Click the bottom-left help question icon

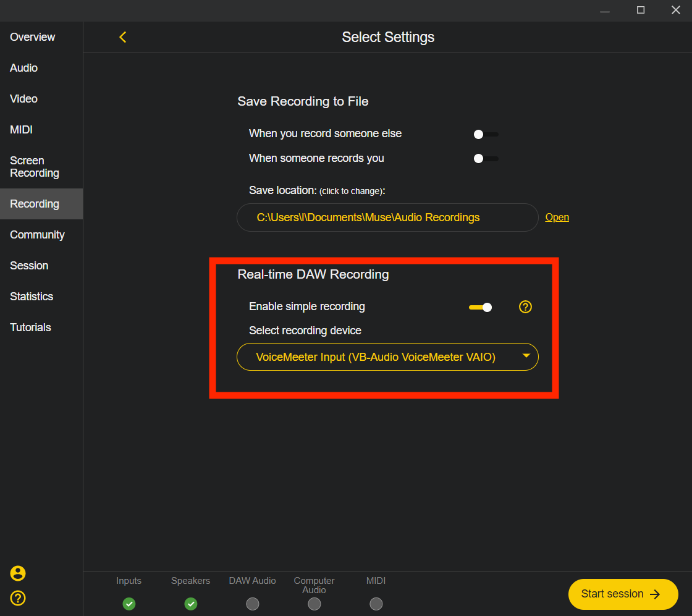(18, 598)
